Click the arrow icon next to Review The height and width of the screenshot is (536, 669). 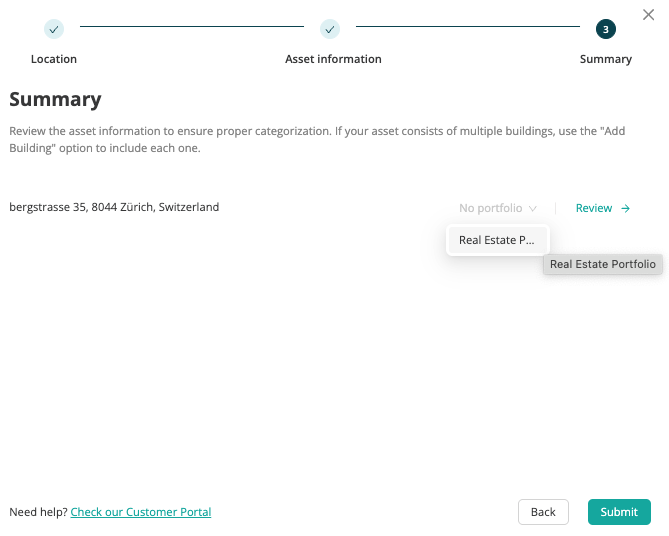(625, 208)
